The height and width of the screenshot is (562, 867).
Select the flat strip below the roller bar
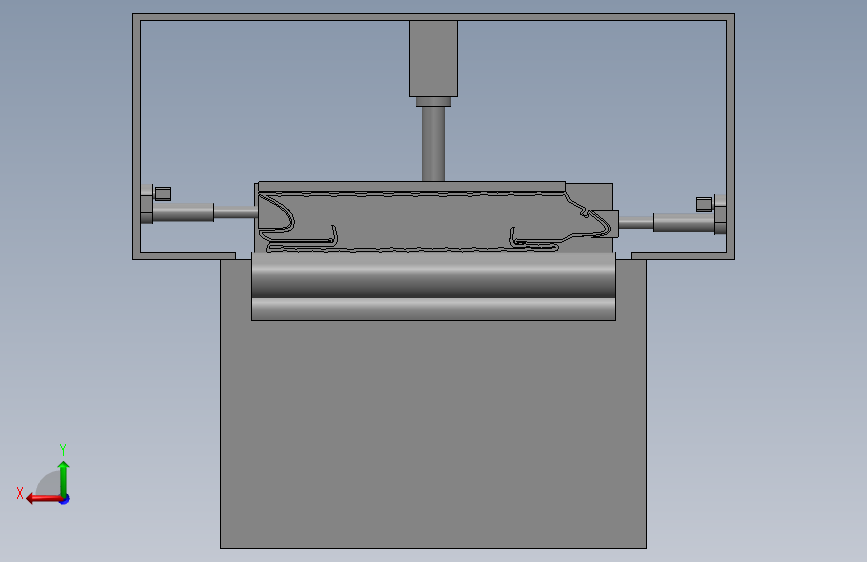point(434,309)
